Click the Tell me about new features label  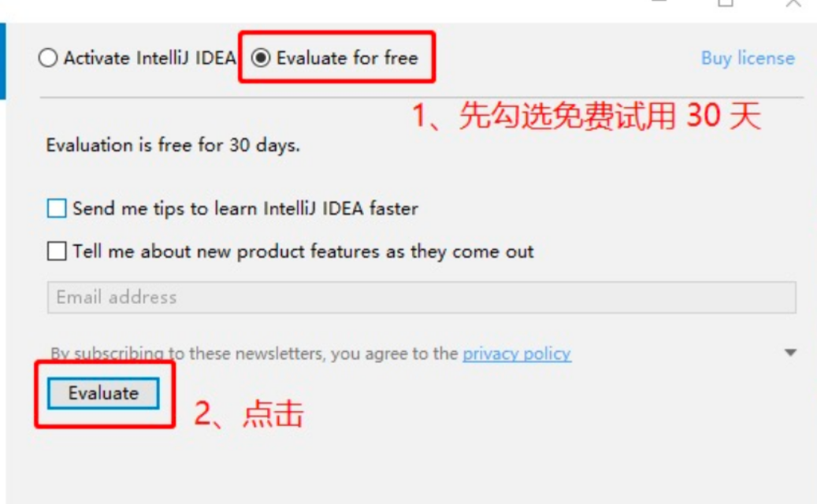point(303,251)
